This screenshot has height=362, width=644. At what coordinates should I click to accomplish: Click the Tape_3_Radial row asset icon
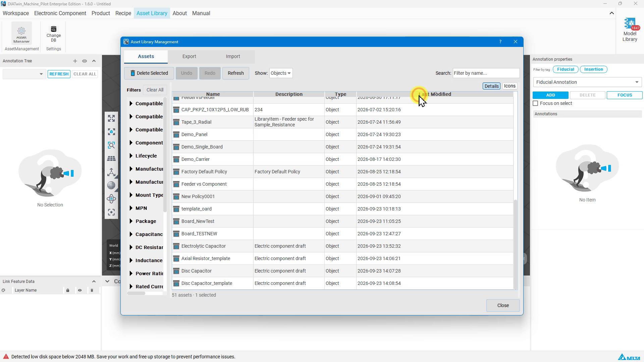[176, 122]
